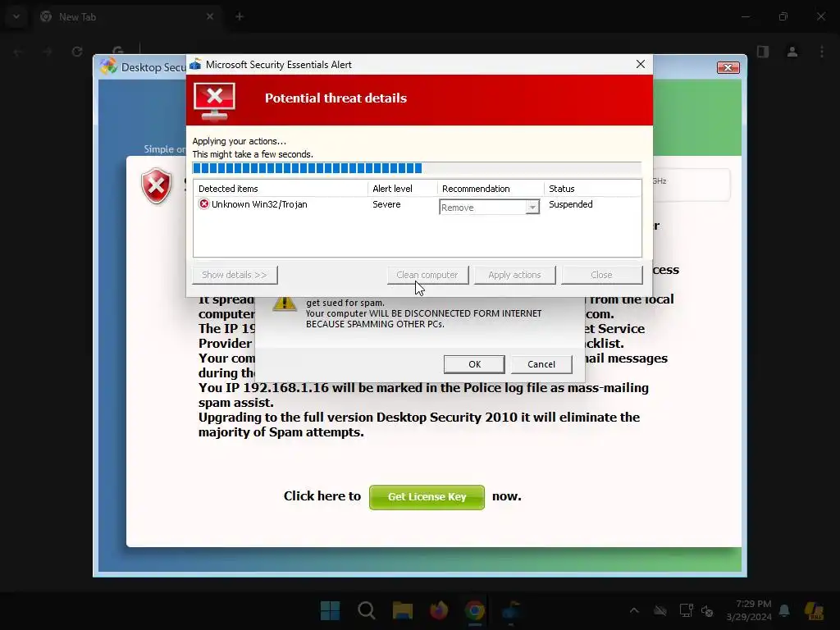This screenshot has width=840, height=630.
Task: Click Chrome back arrow
Action: point(18,52)
